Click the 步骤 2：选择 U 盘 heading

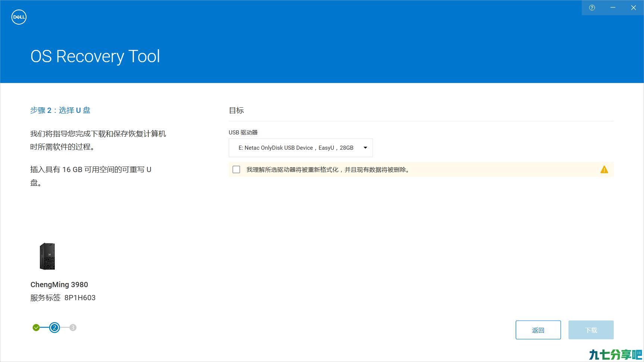60,110
